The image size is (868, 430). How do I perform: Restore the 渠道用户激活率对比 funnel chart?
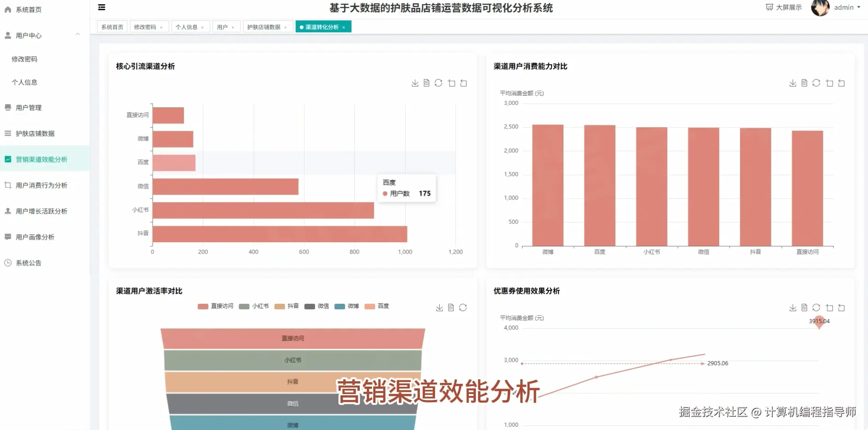coord(463,308)
